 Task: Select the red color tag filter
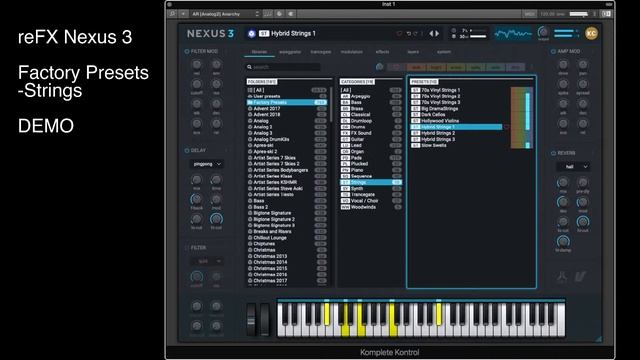(x=416, y=67)
